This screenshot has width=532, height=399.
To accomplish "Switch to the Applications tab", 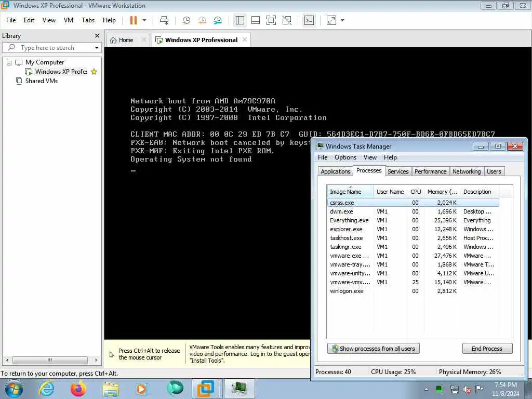I will point(336,171).
